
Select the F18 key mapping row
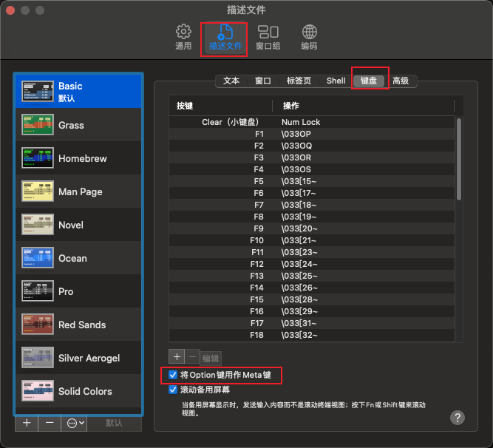click(x=312, y=335)
